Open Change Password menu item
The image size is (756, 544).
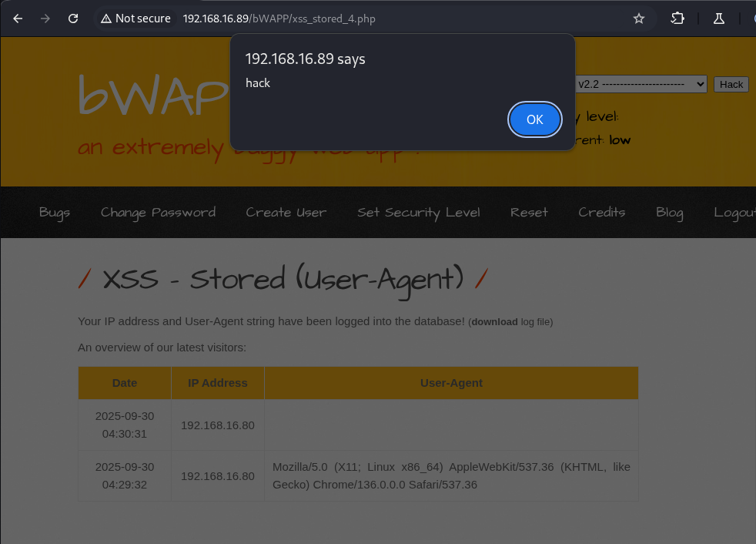click(x=158, y=213)
